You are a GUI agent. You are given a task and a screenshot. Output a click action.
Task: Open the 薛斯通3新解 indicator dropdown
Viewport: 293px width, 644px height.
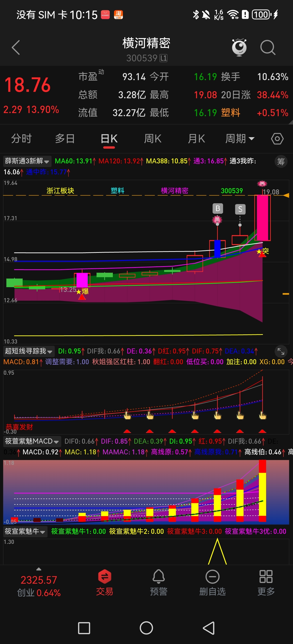(x=27, y=161)
